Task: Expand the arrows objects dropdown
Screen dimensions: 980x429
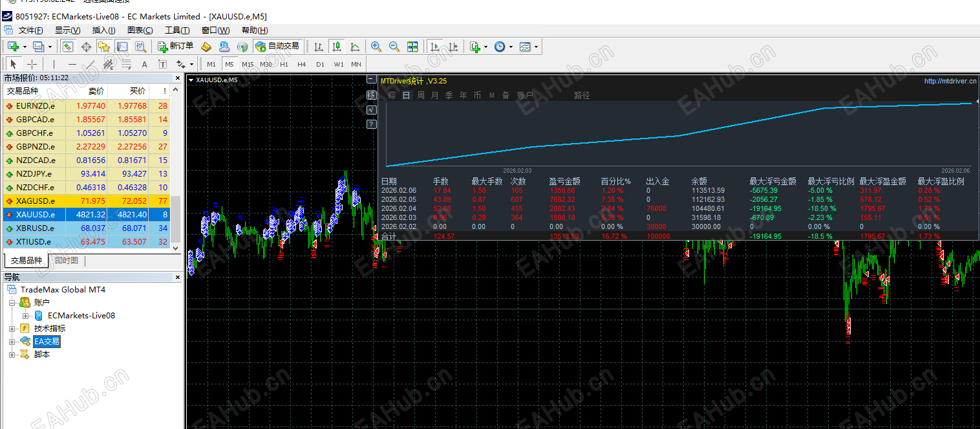Action: pyautogui.click(x=191, y=64)
